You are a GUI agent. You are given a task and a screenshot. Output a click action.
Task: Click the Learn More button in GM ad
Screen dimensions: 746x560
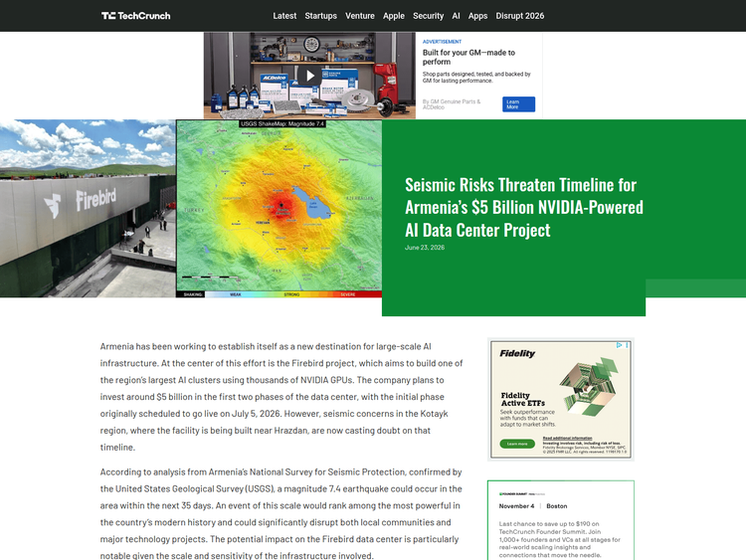tap(518, 104)
